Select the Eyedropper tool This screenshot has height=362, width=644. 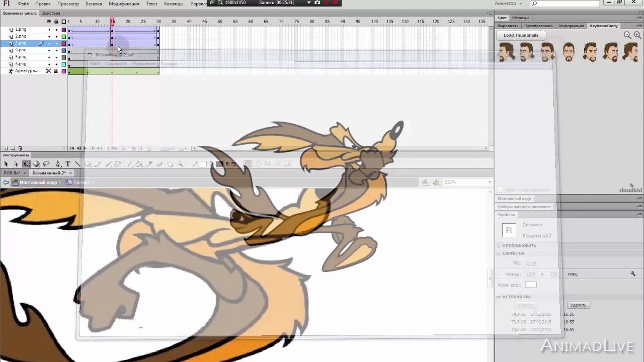149,164
